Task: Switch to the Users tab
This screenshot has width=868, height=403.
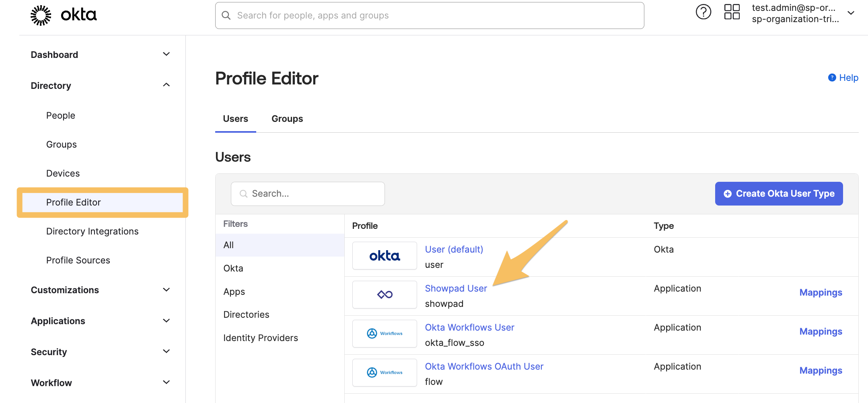Action: click(x=236, y=119)
